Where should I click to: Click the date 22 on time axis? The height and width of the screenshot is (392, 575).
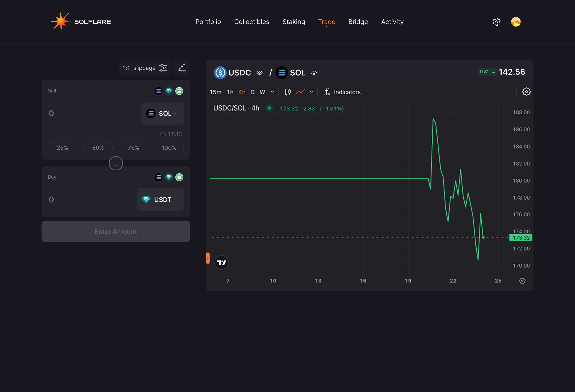point(453,281)
